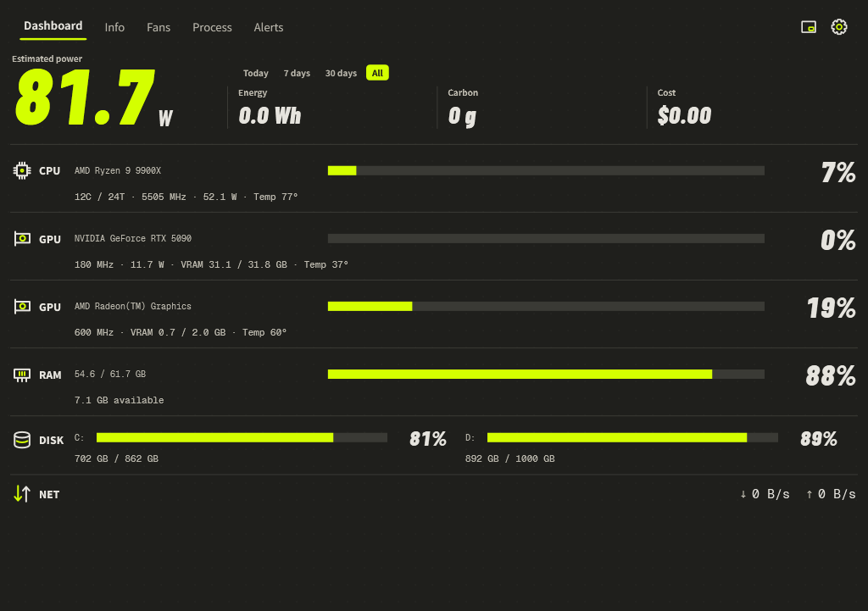This screenshot has width=868, height=611.
Task: Click the NVIDIA GPU card icon
Action: [22, 238]
